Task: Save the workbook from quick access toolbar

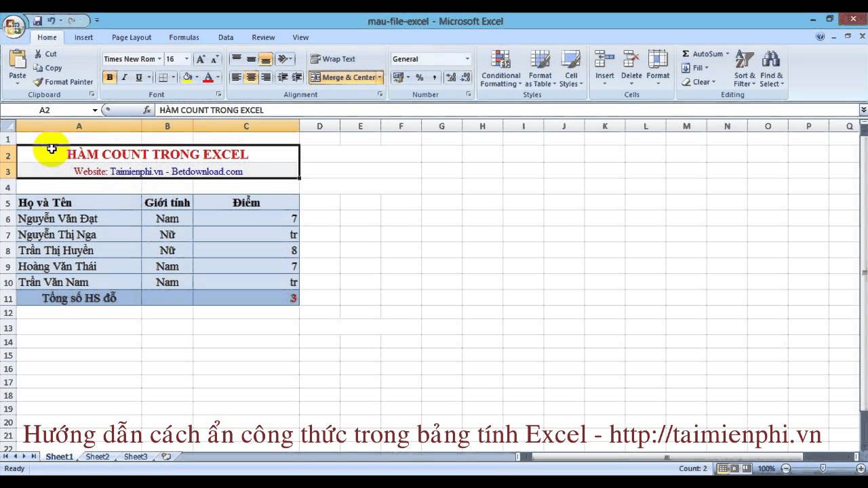Action: coord(38,21)
